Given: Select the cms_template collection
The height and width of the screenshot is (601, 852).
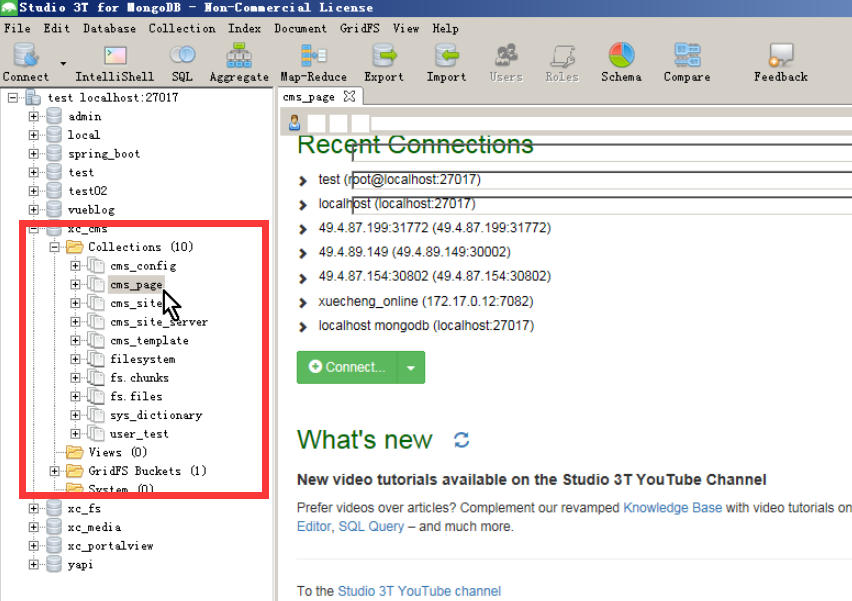Looking at the screenshot, I should [149, 341].
